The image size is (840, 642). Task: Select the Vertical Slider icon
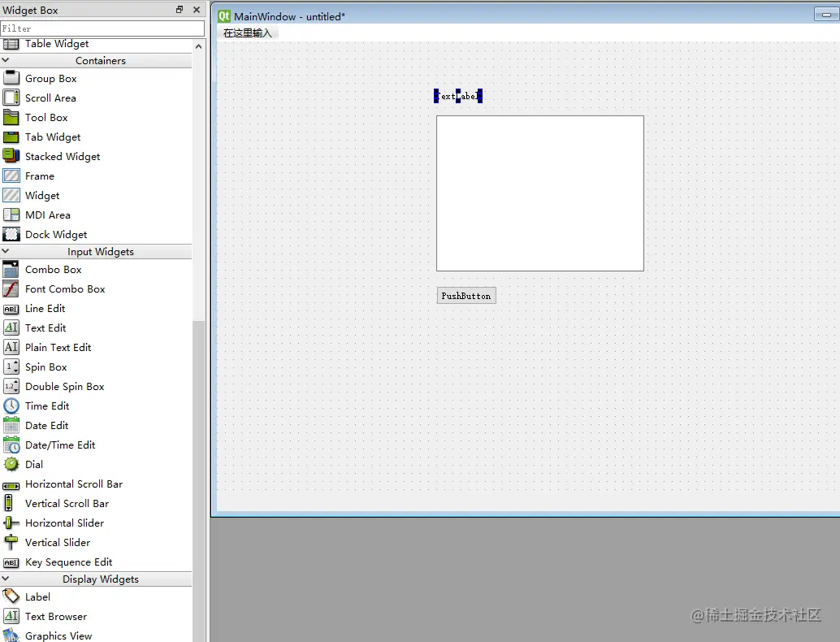coord(11,542)
